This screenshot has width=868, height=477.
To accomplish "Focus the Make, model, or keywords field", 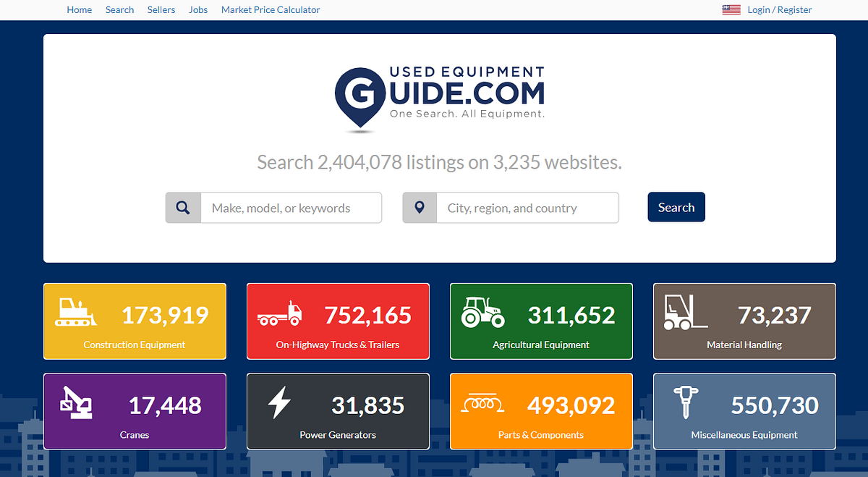I will click(292, 208).
